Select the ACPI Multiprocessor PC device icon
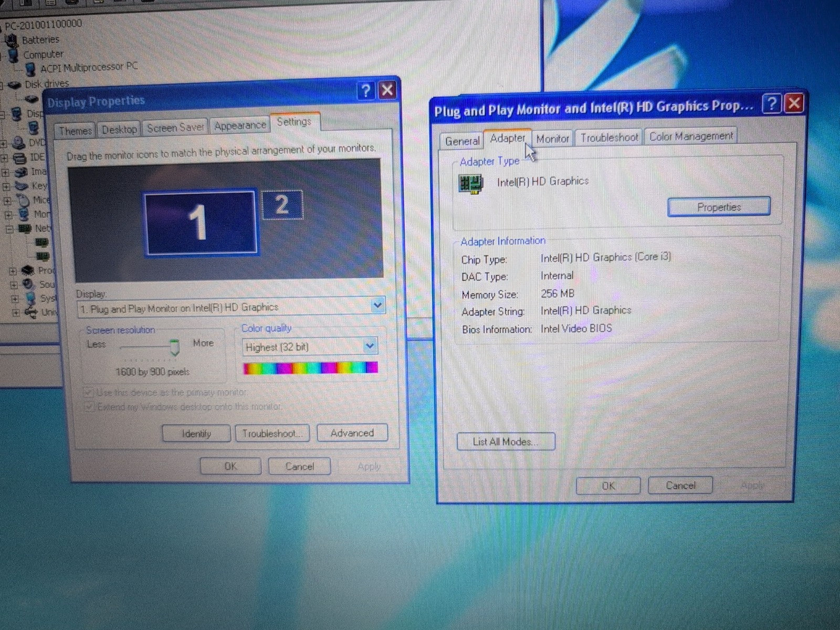This screenshot has width=840, height=630. point(31,69)
